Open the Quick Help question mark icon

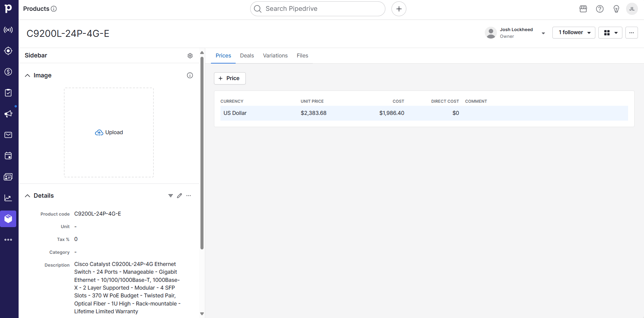(x=600, y=9)
